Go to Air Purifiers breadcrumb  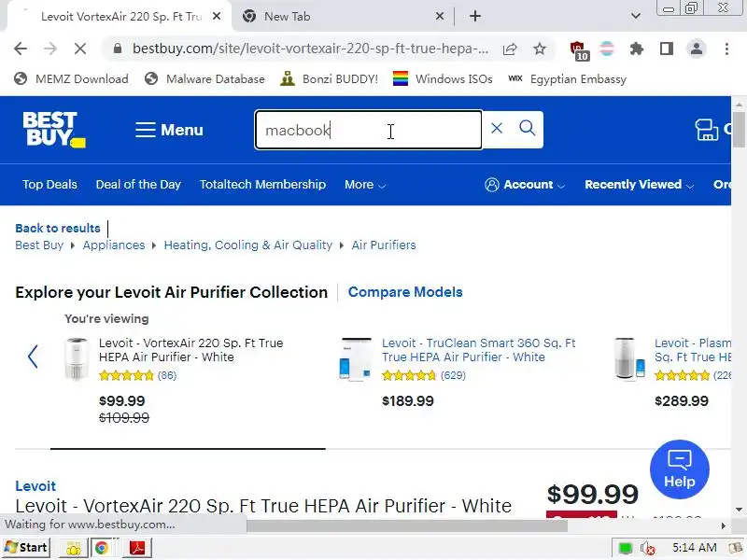384,245
